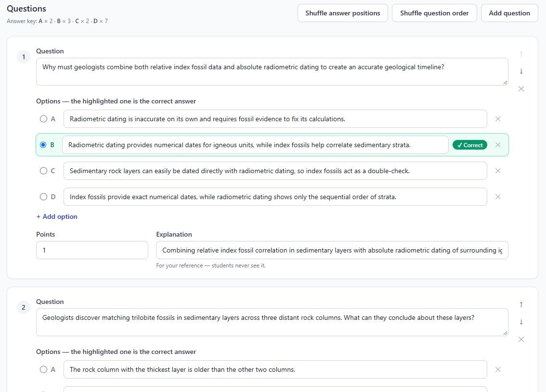Click the green Correct badge

(470, 145)
